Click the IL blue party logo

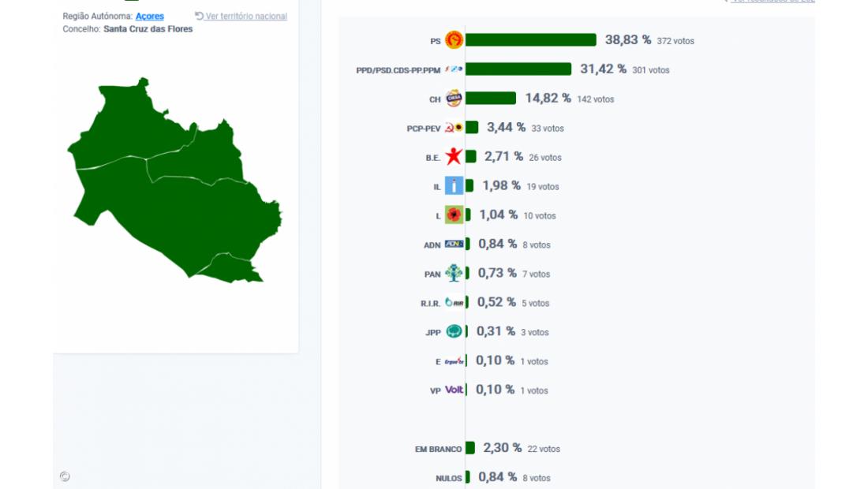(454, 186)
